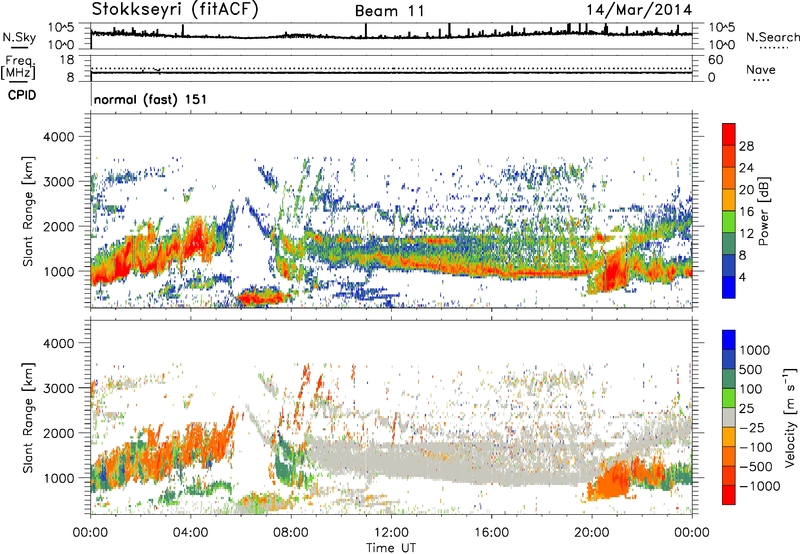Pick the bright blue top velocity swatch
The image size is (800, 554).
pos(729,340)
